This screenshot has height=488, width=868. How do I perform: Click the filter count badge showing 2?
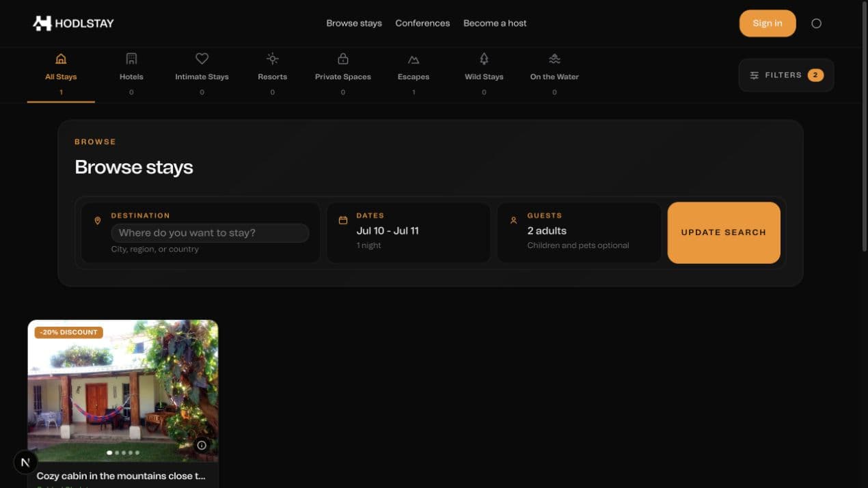(x=815, y=75)
